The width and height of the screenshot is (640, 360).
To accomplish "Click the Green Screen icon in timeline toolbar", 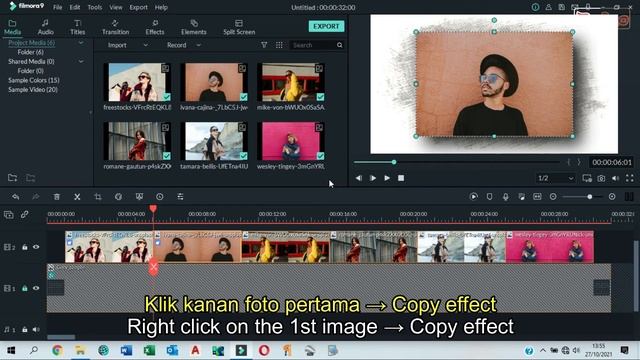I will [139, 197].
